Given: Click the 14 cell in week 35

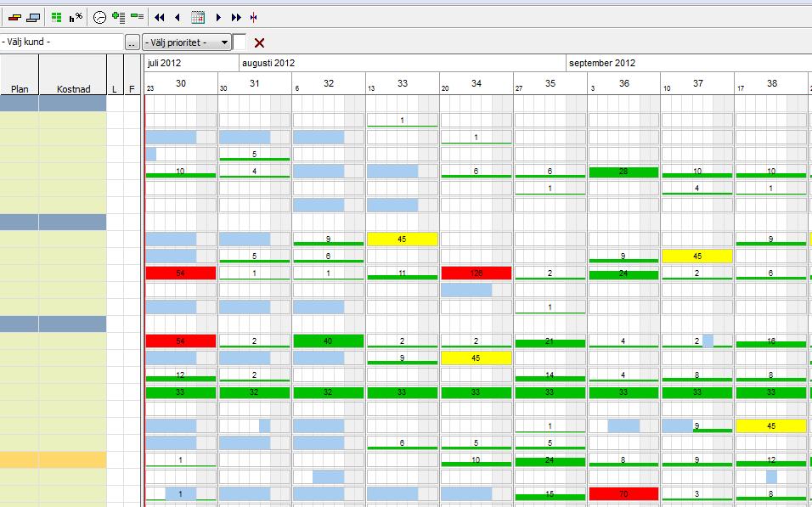Looking at the screenshot, I should click(550, 375).
